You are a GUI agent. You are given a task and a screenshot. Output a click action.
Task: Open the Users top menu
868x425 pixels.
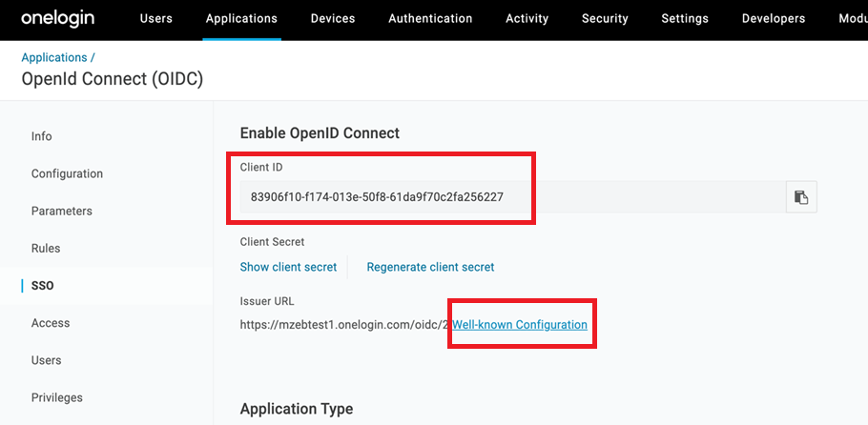tap(156, 19)
